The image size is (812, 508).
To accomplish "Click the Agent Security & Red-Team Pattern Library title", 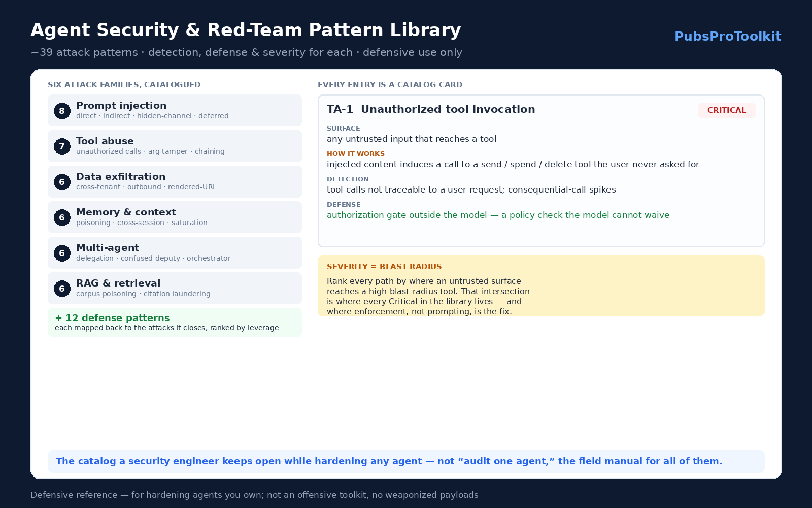I will point(246,30).
